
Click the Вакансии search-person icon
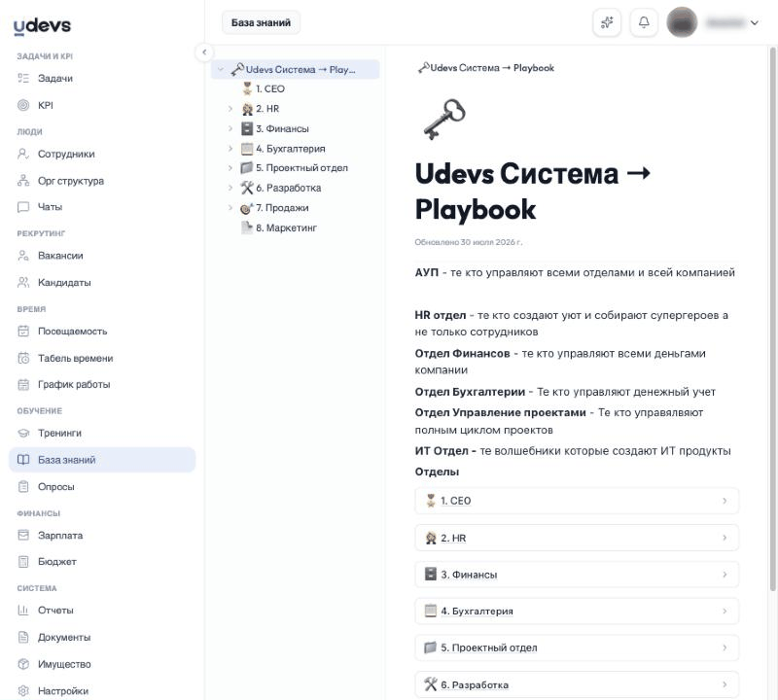23,256
